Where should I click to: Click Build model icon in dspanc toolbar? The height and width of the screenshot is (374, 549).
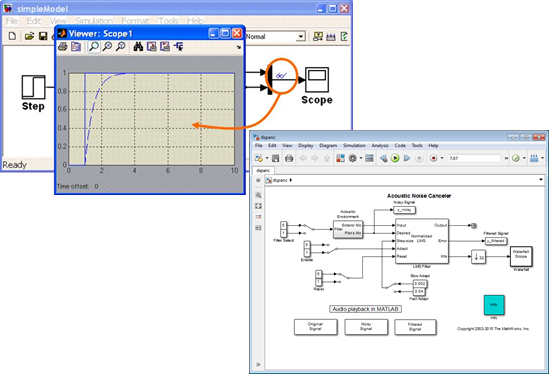coord(534,158)
